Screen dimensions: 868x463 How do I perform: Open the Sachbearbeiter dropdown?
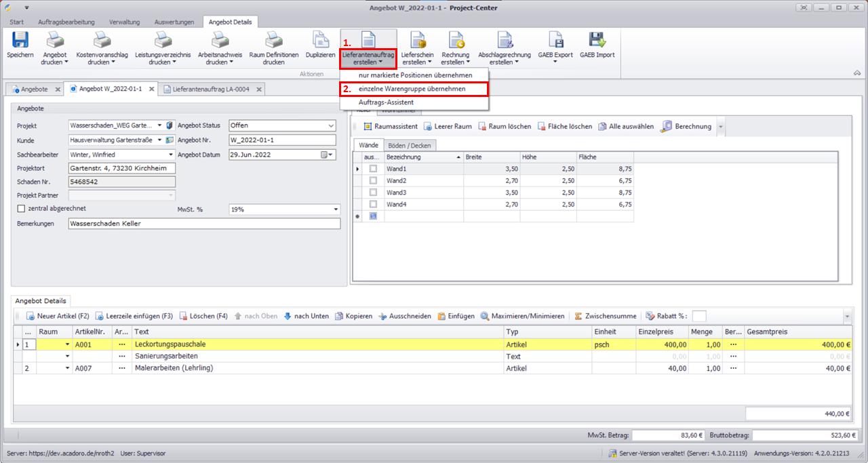tap(170, 155)
